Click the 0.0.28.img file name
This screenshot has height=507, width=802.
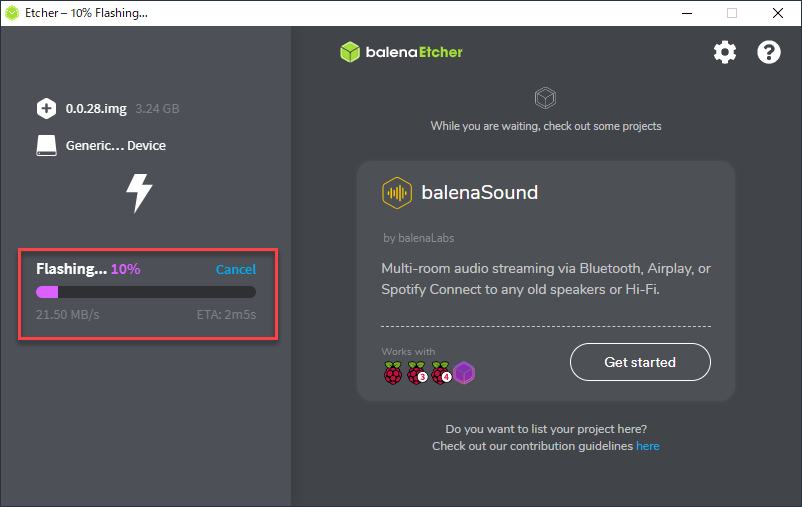pos(96,108)
